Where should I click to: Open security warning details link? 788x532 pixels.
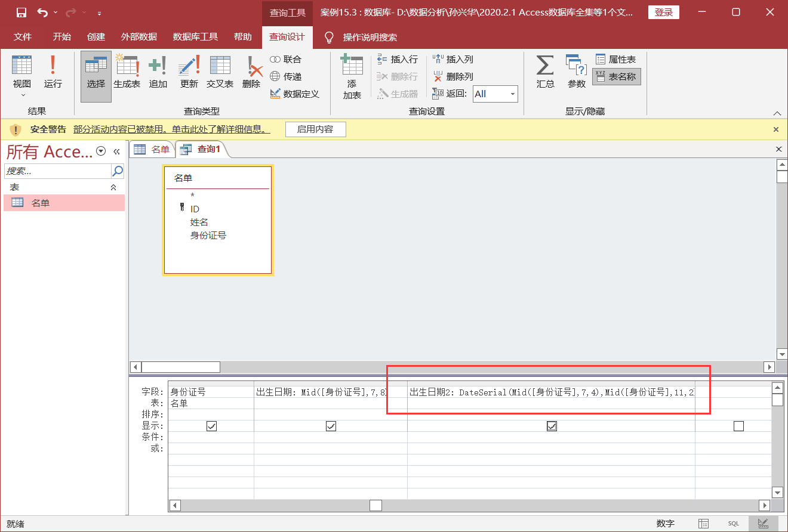[x=171, y=129]
